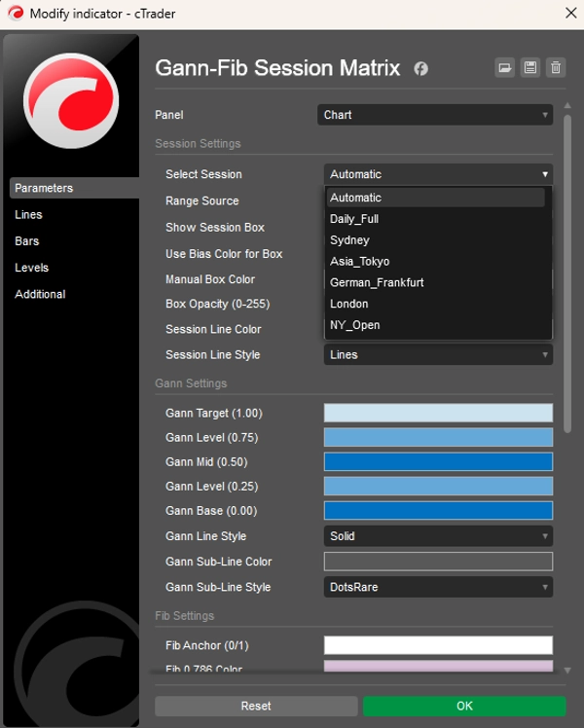Expand the Gann Sub-Line Style dropdown
Viewport: 584px width, 728px height.
coord(437,587)
